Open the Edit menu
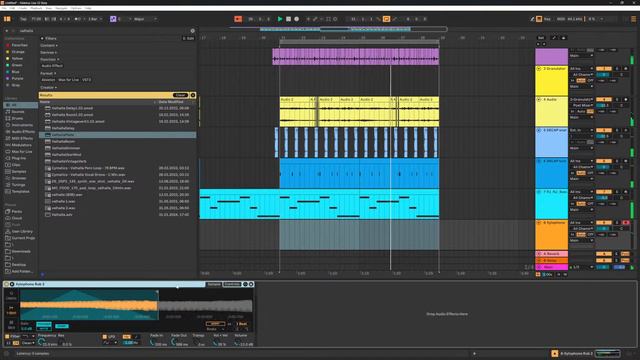This screenshot has width=640, height=360. coord(12,8)
